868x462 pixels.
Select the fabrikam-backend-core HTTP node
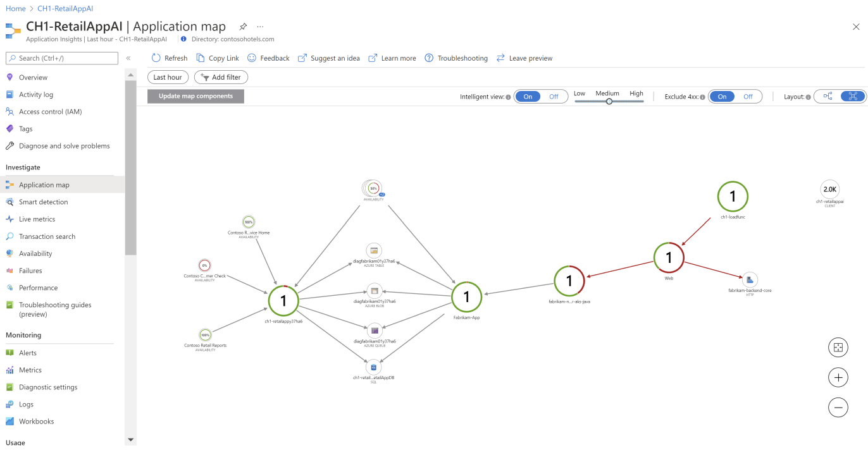pyautogui.click(x=750, y=279)
